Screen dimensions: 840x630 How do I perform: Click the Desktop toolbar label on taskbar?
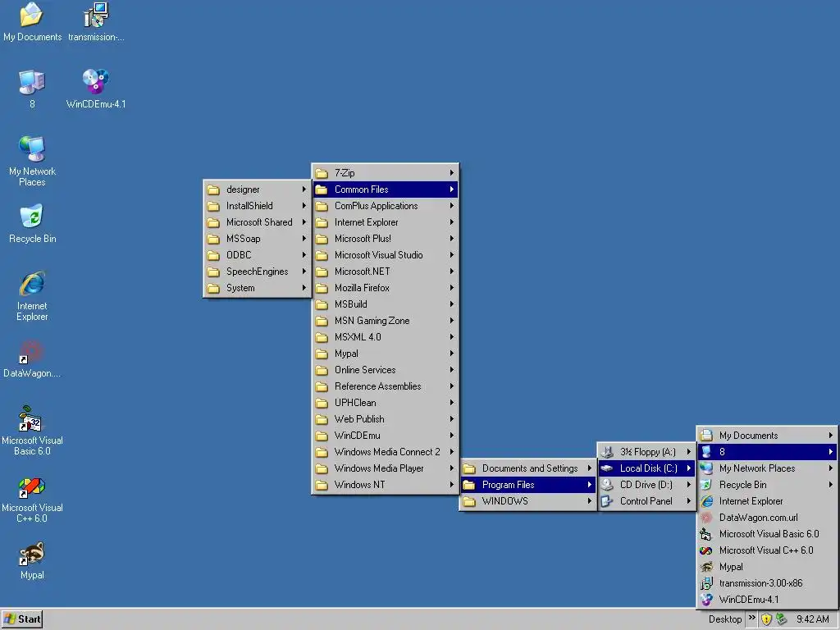725,619
